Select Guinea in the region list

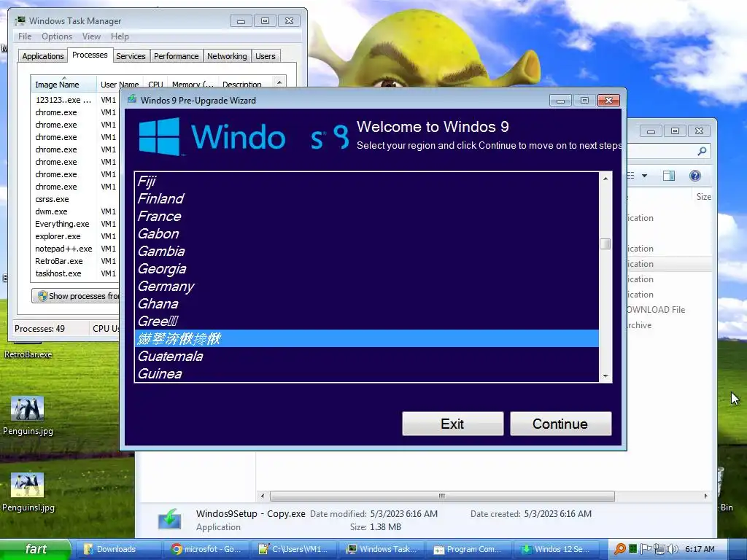pos(366,373)
